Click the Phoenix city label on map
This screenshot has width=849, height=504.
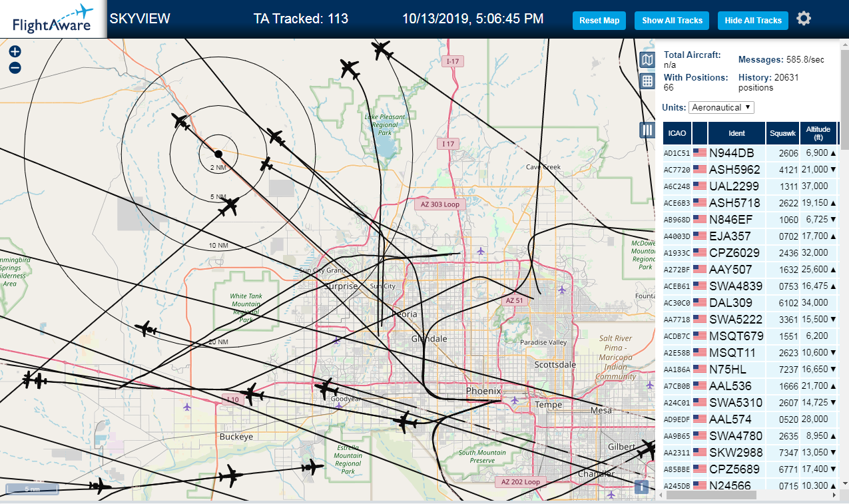tap(483, 391)
